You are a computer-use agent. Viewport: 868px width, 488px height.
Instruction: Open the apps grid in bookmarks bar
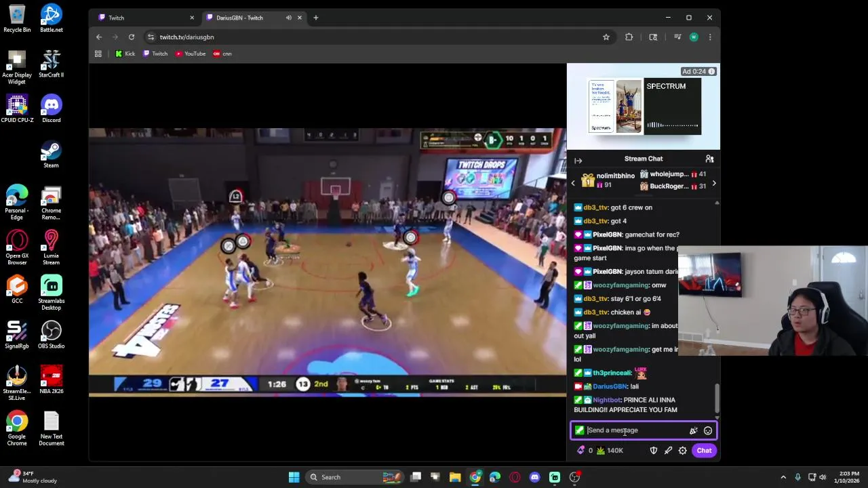point(98,54)
